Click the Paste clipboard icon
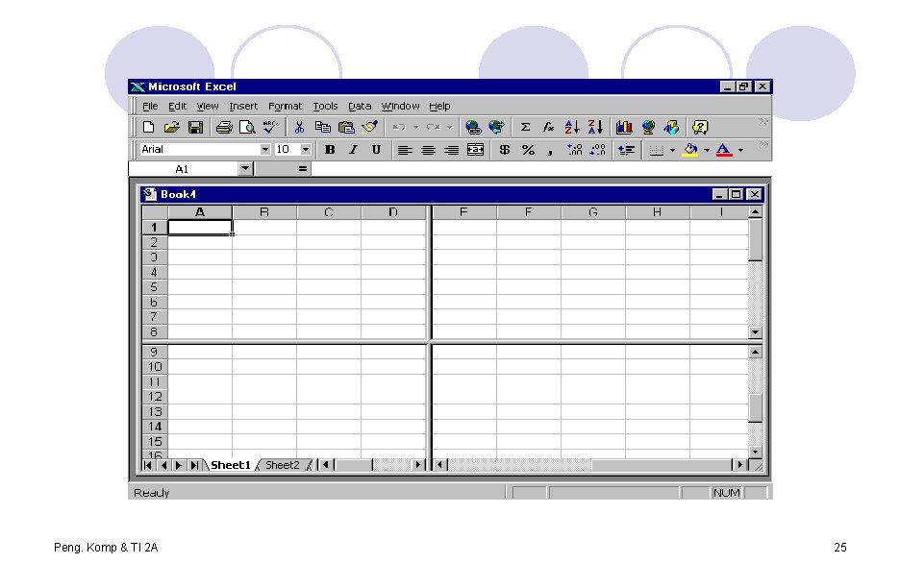This screenshot has width=900, height=588. click(x=346, y=127)
